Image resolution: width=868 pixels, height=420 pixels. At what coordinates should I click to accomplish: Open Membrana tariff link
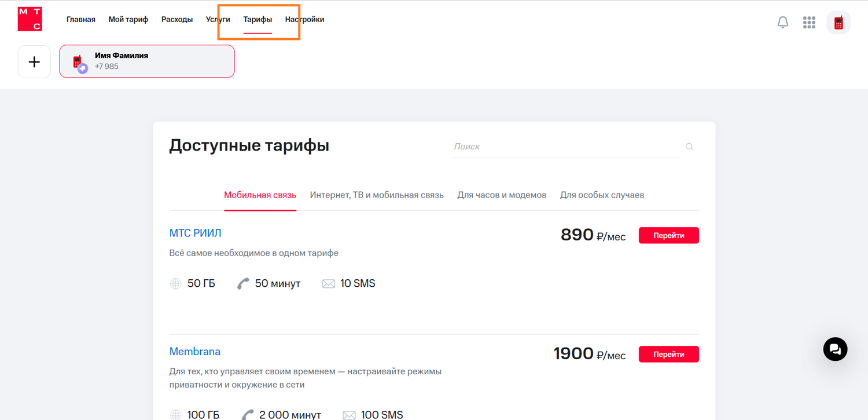pos(194,352)
